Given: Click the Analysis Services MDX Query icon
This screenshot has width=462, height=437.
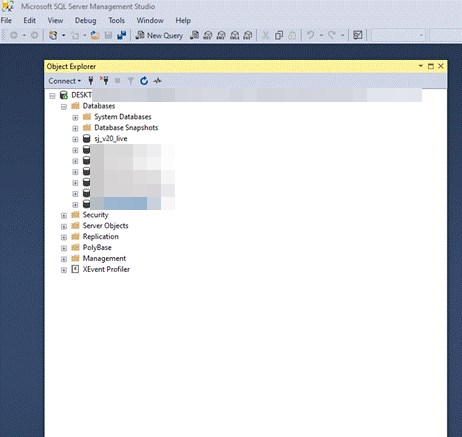Looking at the screenshot, I should pos(208,35).
